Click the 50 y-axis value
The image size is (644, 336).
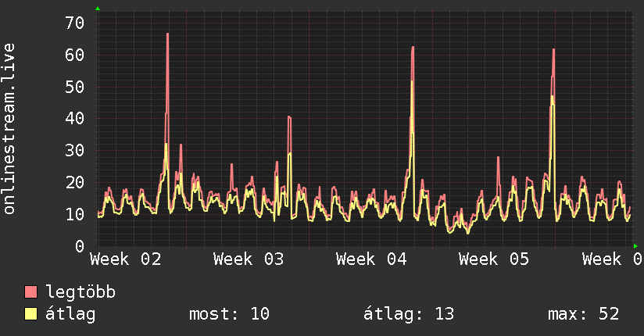point(75,87)
